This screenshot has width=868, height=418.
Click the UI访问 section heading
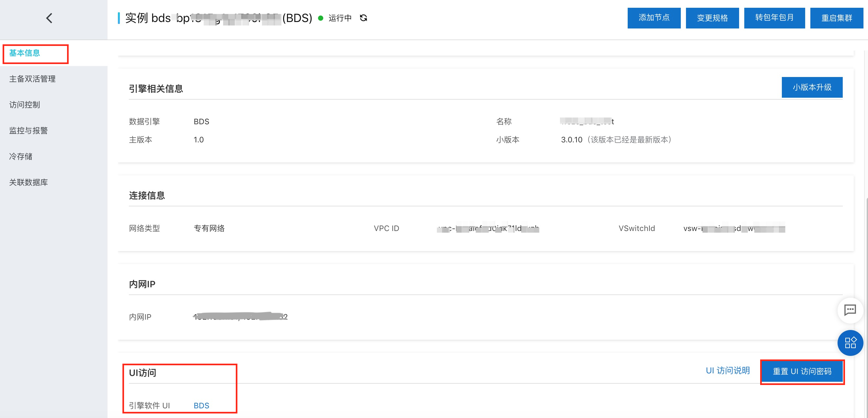click(x=142, y=373)
